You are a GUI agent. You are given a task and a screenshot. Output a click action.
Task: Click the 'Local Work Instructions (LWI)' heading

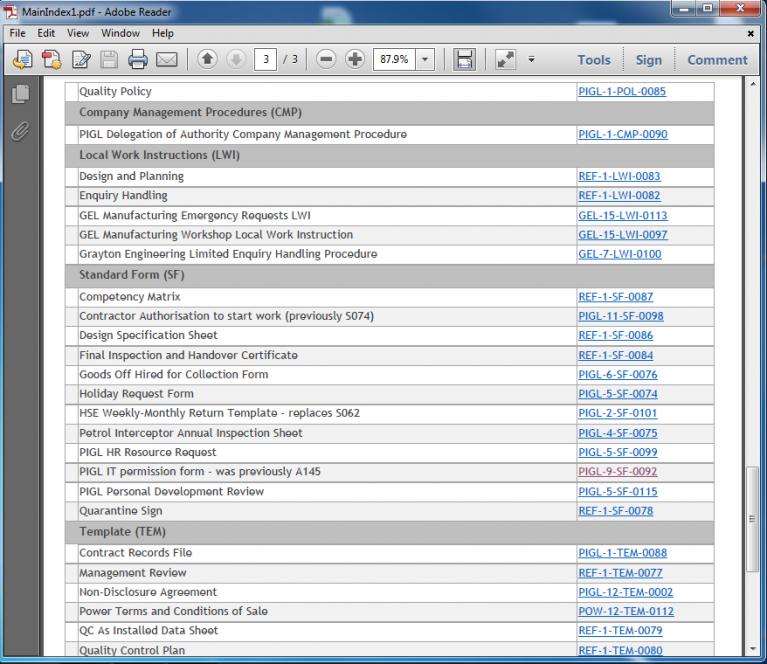[x=159, y=155]
